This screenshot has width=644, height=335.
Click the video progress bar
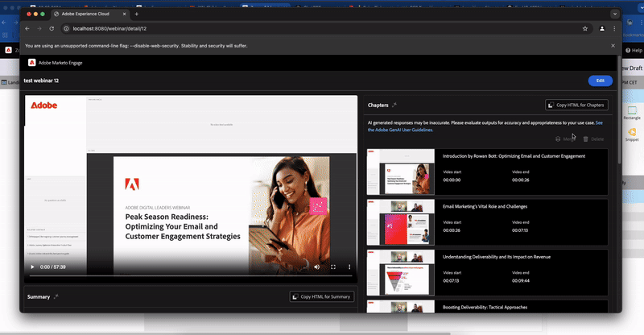[x=191, y=275]
